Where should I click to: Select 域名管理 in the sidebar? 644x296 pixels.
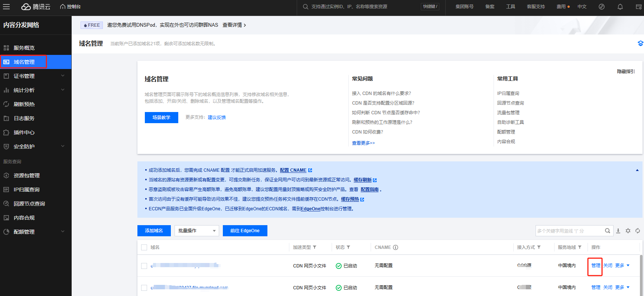[x=36, y=62]
